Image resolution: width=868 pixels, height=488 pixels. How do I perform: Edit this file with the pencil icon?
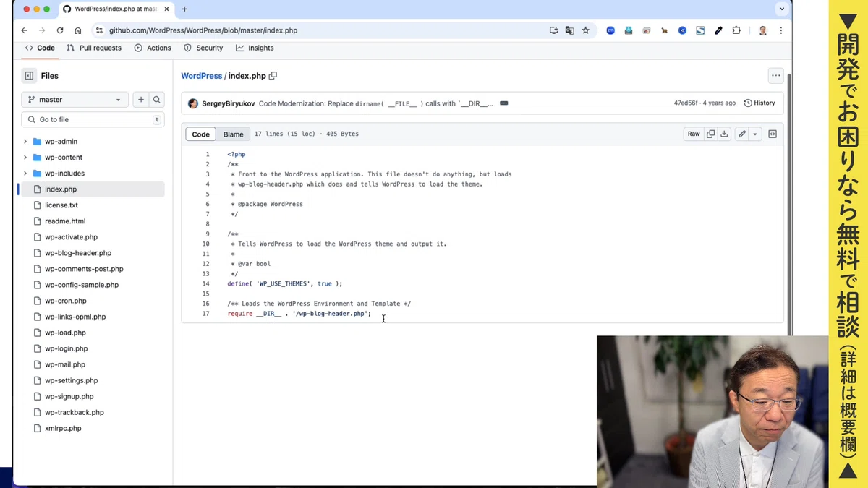[742, 134]
